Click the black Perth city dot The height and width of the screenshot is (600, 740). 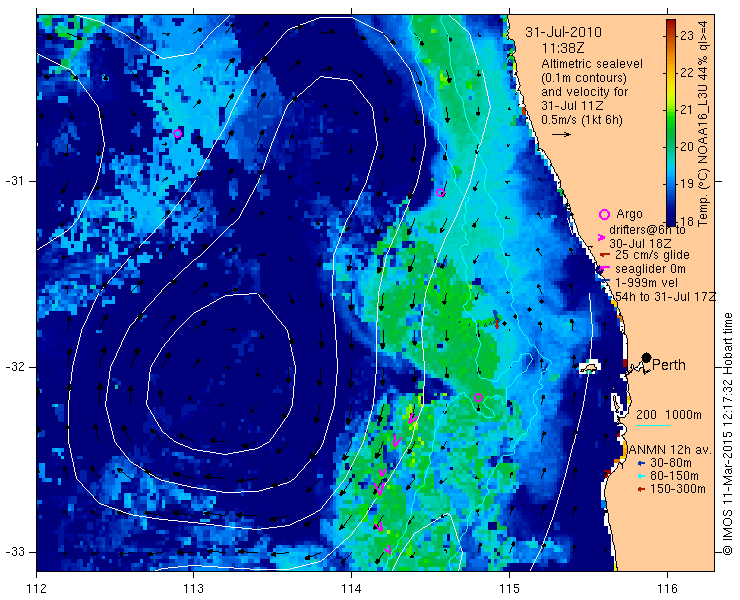pos(647,357)
